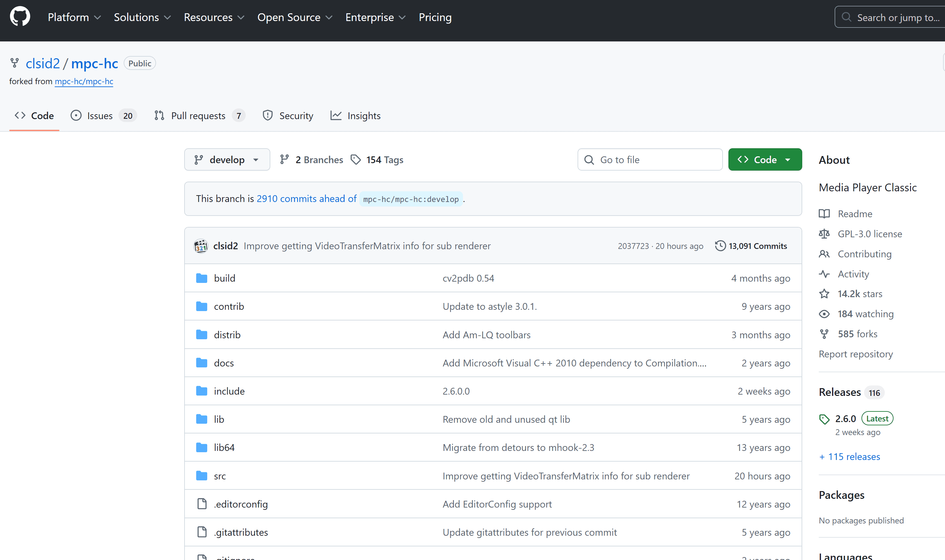Click the star icon beside 14.2k stars
The height and width of the screenshot is (560, 945).
pyautogui.click(x=824, y=294)
